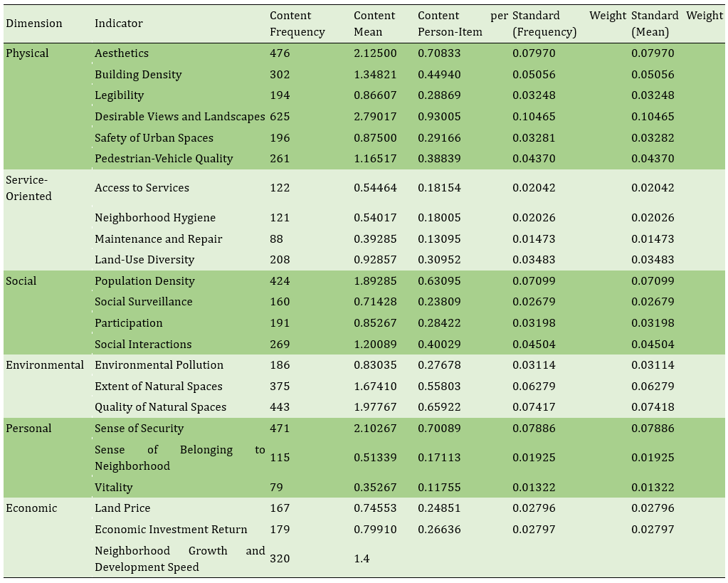Select the 'Access to Services' indicator

coord(142,188)
